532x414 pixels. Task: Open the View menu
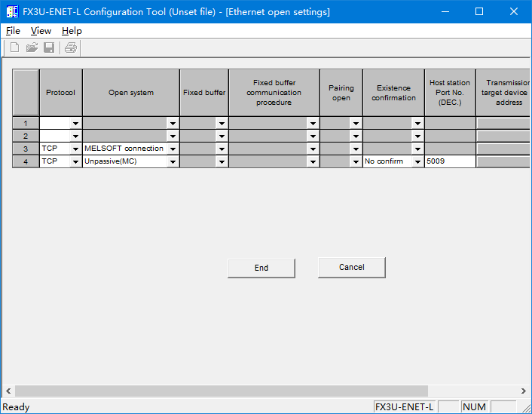41,31
